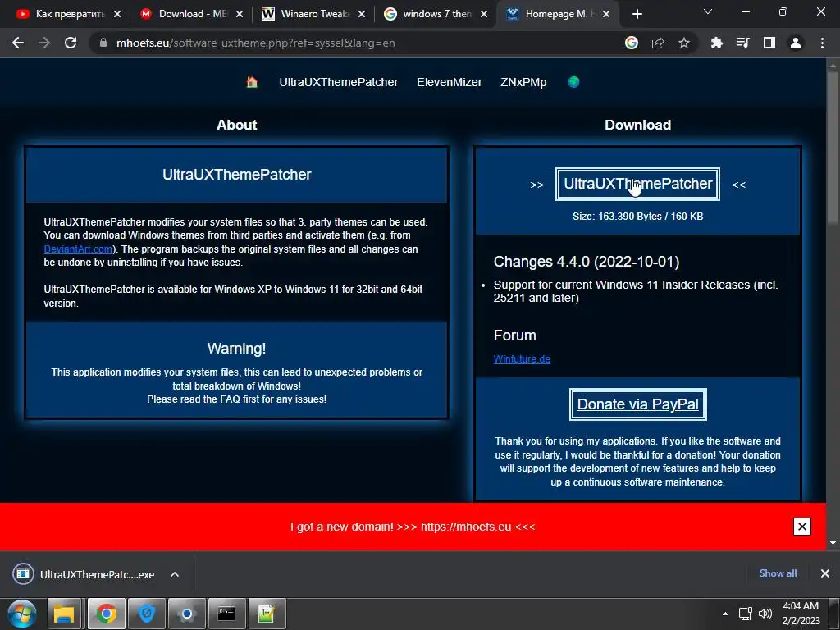Image resolution: width=840 pixels, height=630 pixels.
Task: Bookmark this page with star icon
Action: (x=684, y=43)
